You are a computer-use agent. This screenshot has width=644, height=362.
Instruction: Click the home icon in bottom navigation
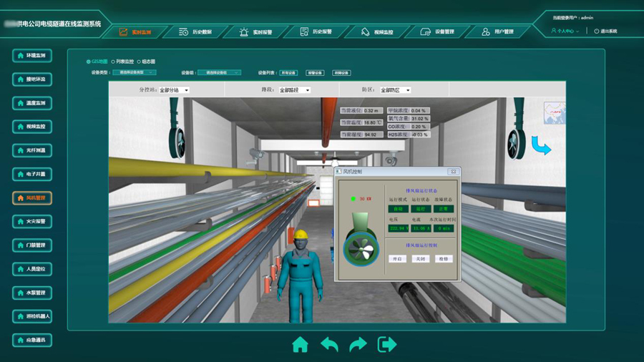(x=300, y=345)
